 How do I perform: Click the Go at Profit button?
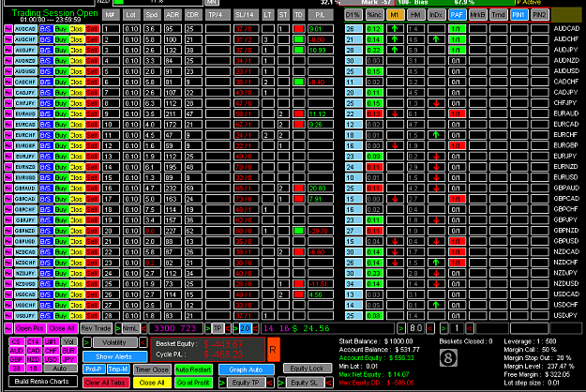[193, 383]
